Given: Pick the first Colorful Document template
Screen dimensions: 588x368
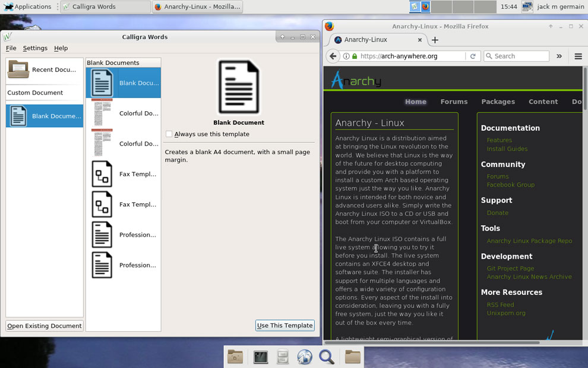Looking at the screenshot, I should tap(124, 113).
